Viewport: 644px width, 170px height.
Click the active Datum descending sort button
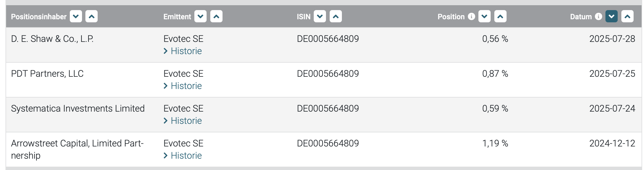tap(612, 17)
